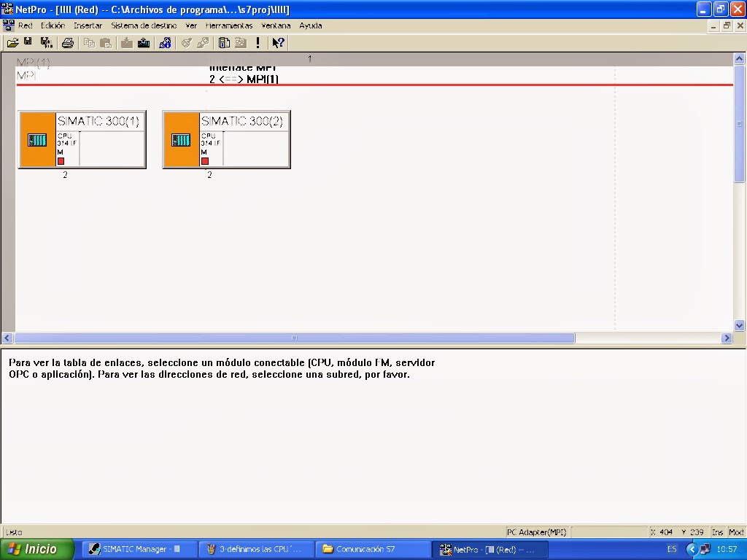747x560 pixels.
Task: Open the Ver menu
Action: click(x=191, y=26)
